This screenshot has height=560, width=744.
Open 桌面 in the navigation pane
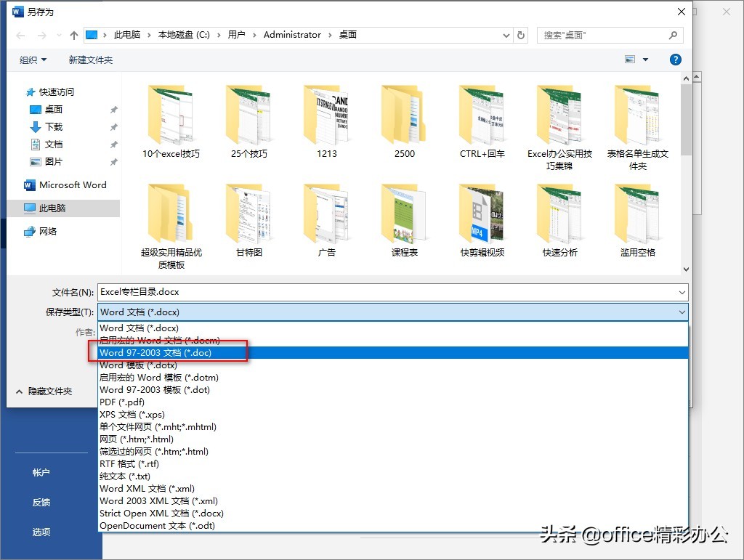53,110
